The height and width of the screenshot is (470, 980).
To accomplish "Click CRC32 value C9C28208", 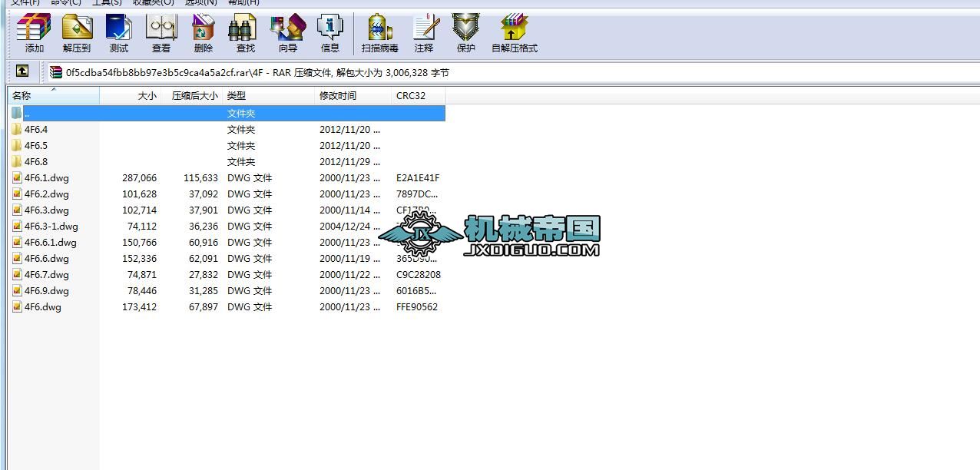I will (419, 274).
